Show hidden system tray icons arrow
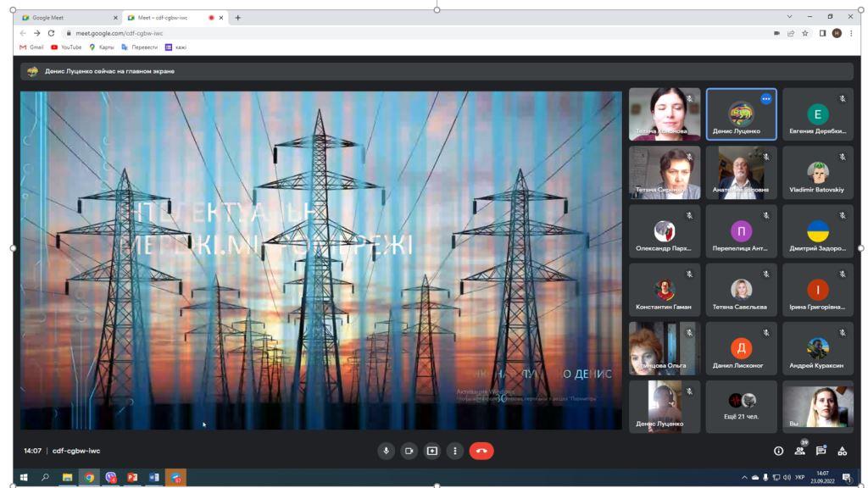 click(744, 478)
